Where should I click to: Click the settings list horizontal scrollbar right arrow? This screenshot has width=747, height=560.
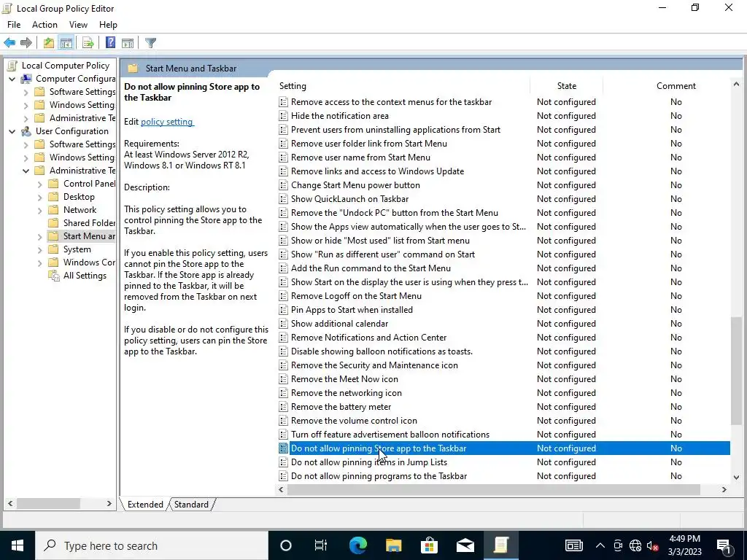click(x=724, y=489)
